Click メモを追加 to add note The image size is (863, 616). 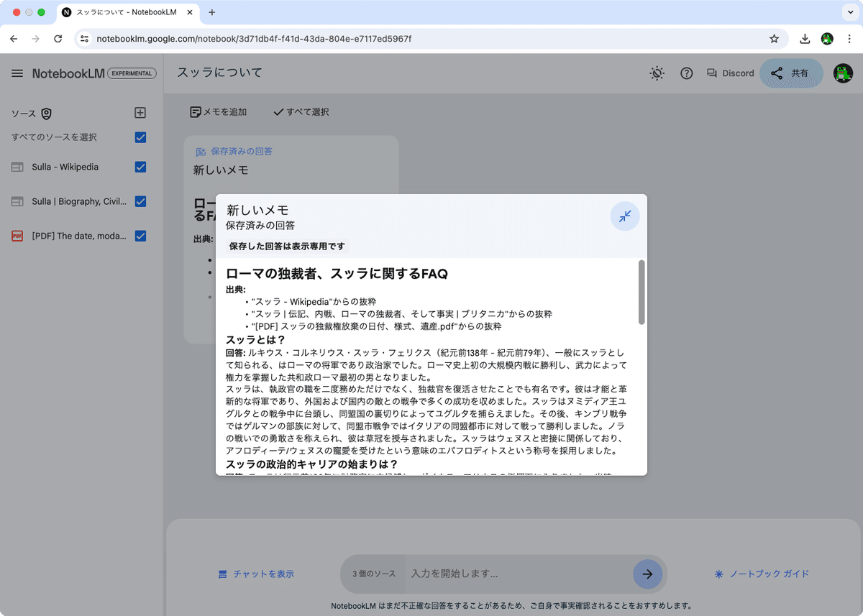click(218, 111)
